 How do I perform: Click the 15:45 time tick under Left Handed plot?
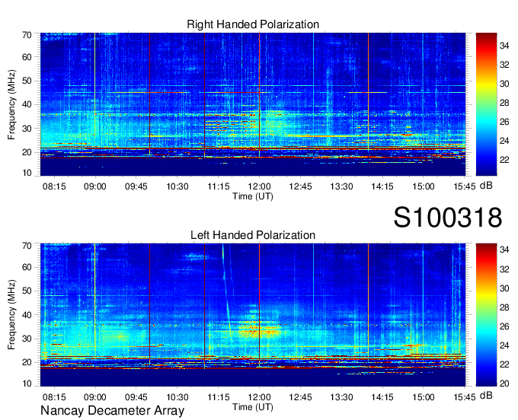pyautogui.click(x=464, y=397)
